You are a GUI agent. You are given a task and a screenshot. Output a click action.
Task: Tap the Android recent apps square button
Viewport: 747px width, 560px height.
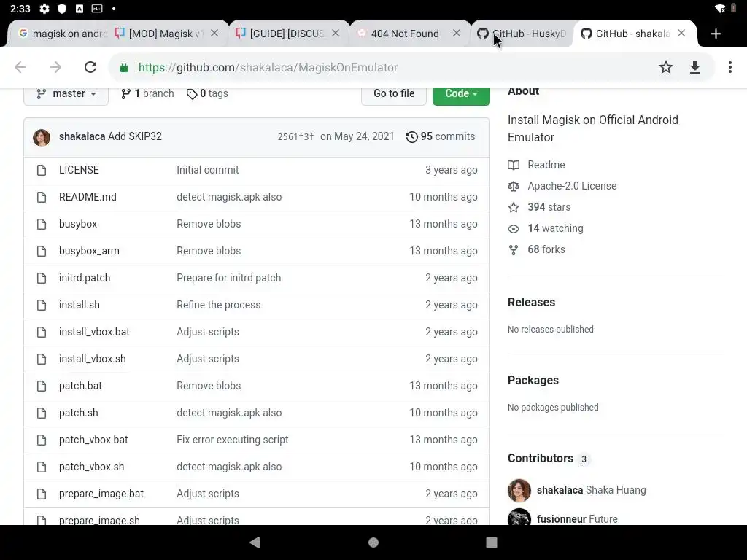pyautogui.click(x=491, y=542)
